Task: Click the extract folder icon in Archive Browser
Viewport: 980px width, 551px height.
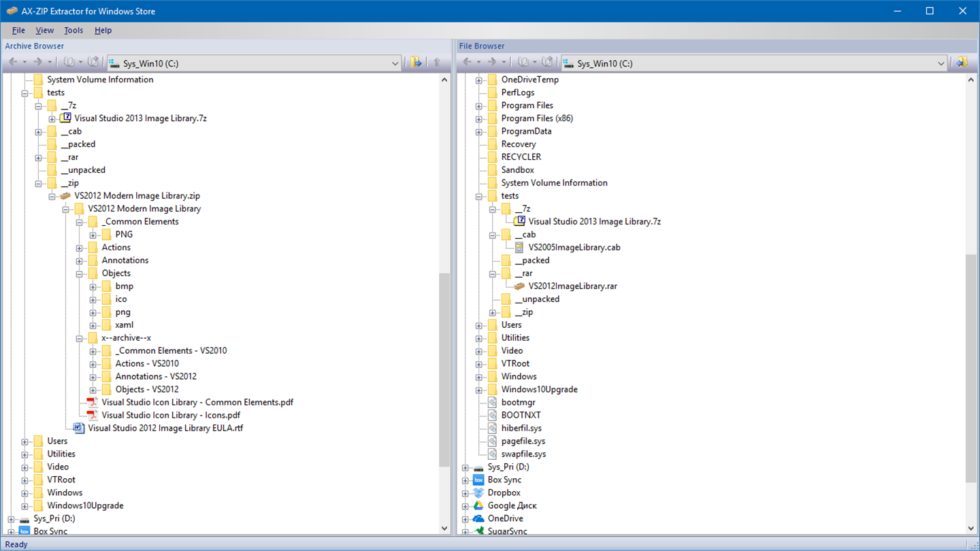Action: tap(416, 63)
